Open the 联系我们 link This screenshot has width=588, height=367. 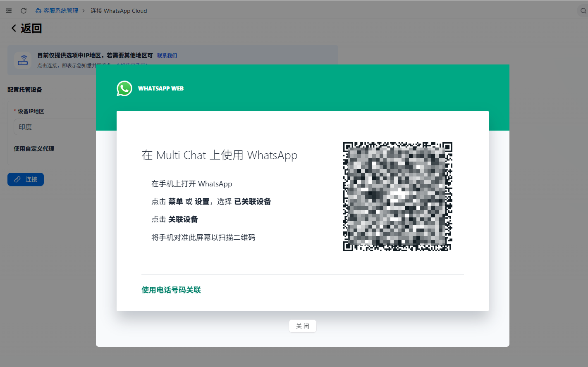[x=167, y=55]
